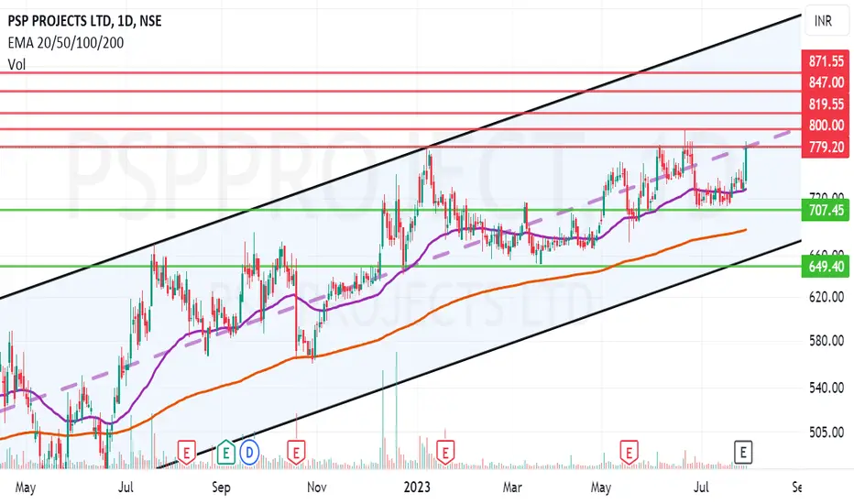Click the green E earnings marker
The height and width of the screenshot is (504, 854).
(225, 453)
